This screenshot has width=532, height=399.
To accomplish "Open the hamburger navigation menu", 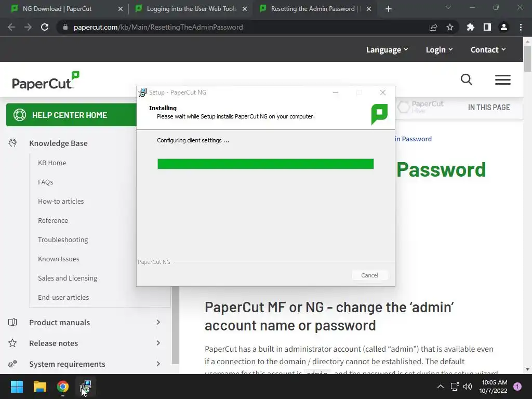I will point(503,79).
